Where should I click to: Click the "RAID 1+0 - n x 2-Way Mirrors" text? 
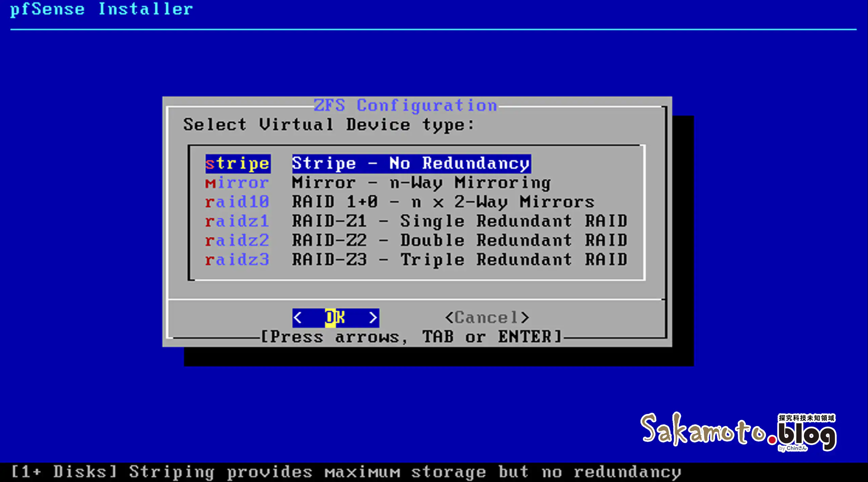pos(442,202)
